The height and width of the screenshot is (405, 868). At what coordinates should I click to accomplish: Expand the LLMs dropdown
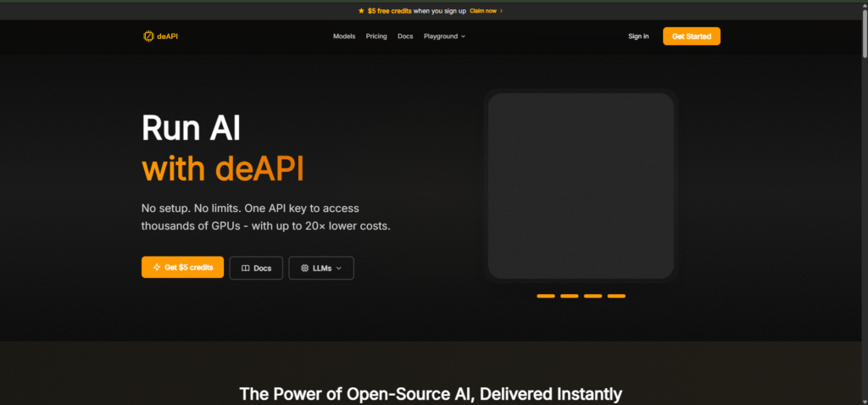click(x=321, y=268)
